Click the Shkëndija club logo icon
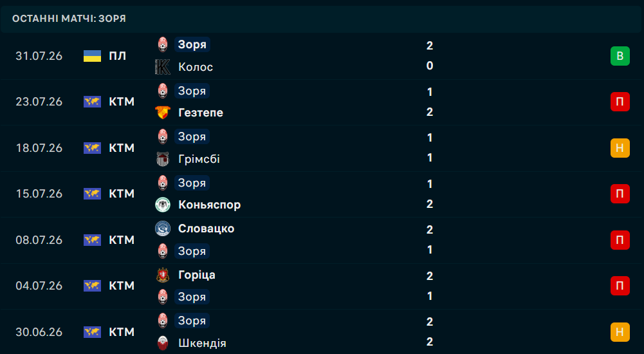 click(x=163, y=343)
